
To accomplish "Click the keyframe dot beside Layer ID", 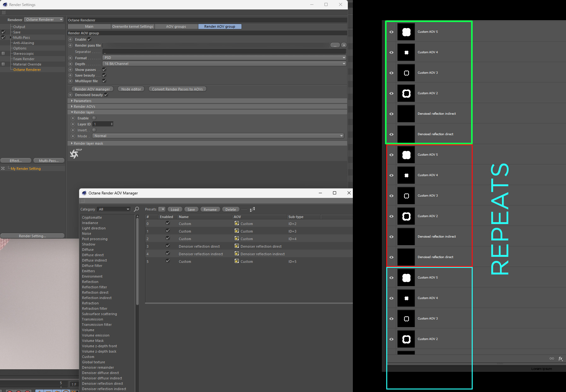I will coord(73,124).
